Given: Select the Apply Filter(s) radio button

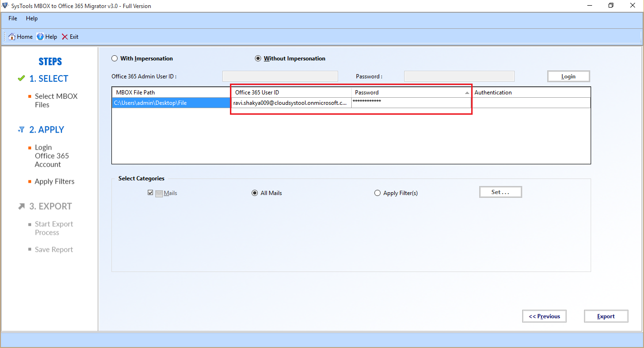Looking at the screenshot, I should pyautogui.click(x=377, y=193).
